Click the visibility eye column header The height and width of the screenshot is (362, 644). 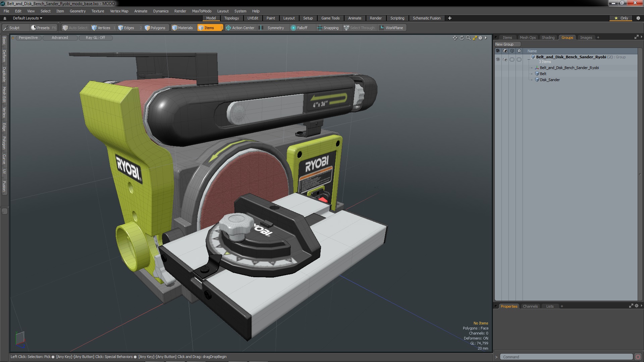coord(498,51)
